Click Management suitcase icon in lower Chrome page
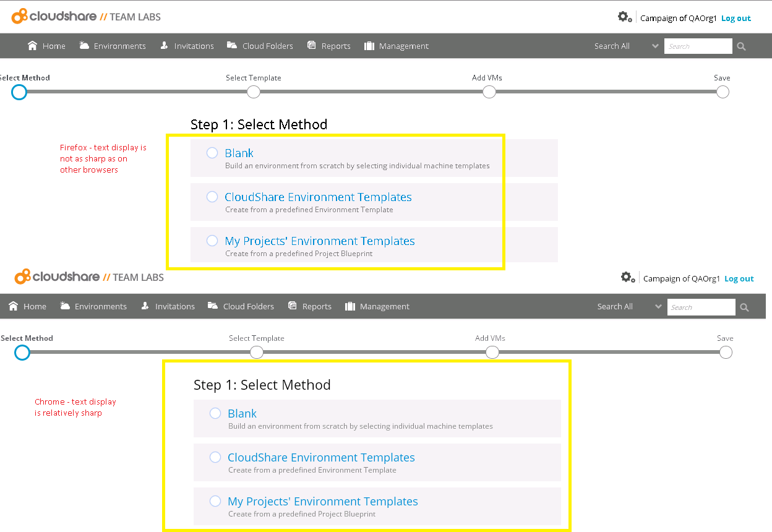 click(350, 306)
